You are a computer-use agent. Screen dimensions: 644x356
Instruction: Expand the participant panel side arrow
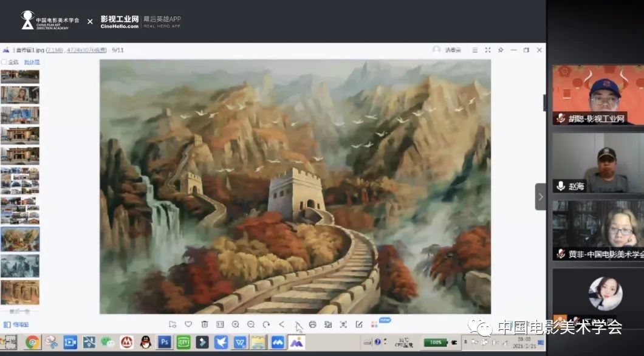[x=540, y=196]
